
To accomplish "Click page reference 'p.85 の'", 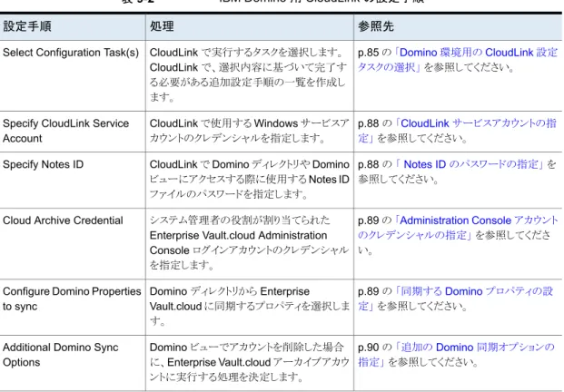I will (374, 53).
